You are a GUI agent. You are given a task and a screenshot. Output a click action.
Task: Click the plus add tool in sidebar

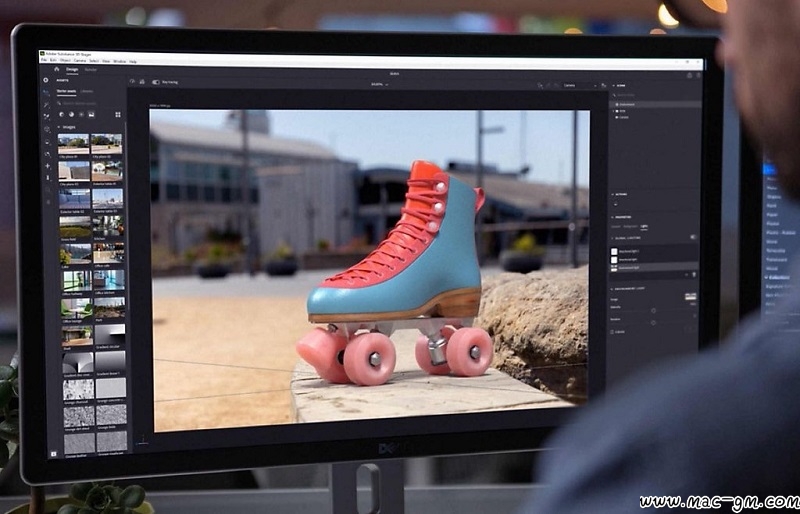[x=48, y=166]
